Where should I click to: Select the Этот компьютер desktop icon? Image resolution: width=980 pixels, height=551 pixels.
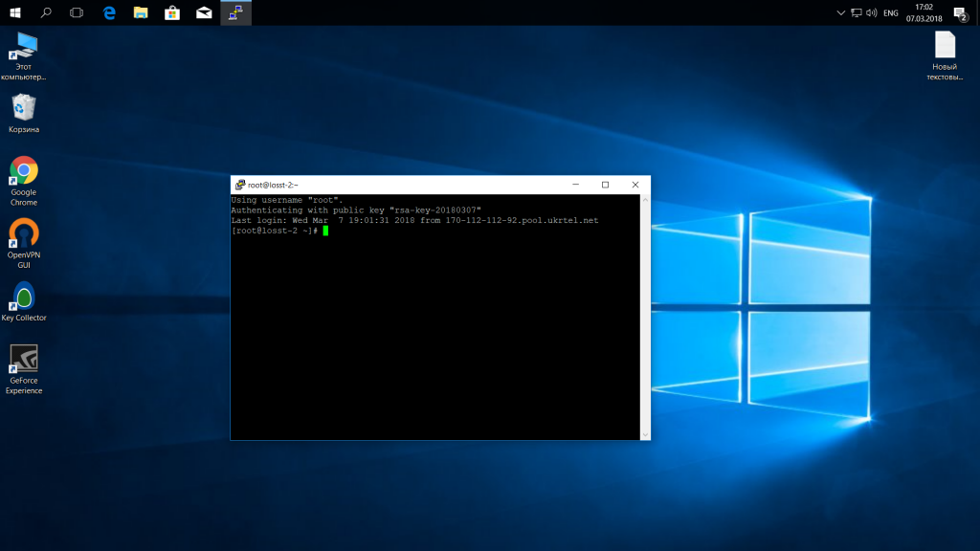(24, 46)
